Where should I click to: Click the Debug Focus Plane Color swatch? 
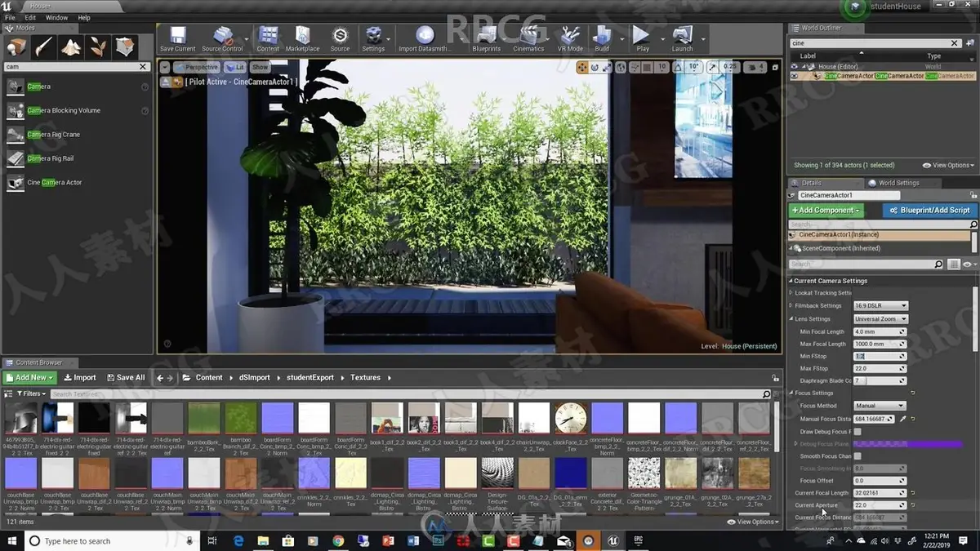click(907, 443)
